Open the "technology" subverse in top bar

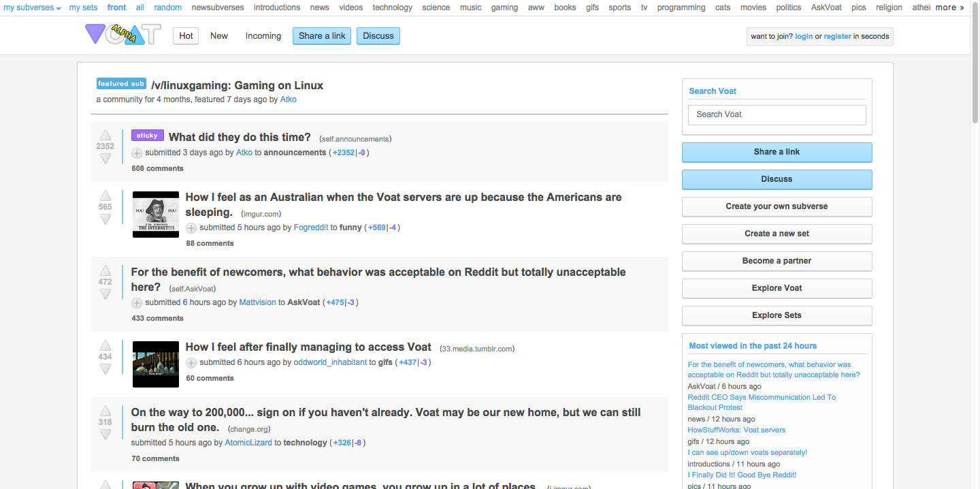pyautogui.click(x=393, y=7)
